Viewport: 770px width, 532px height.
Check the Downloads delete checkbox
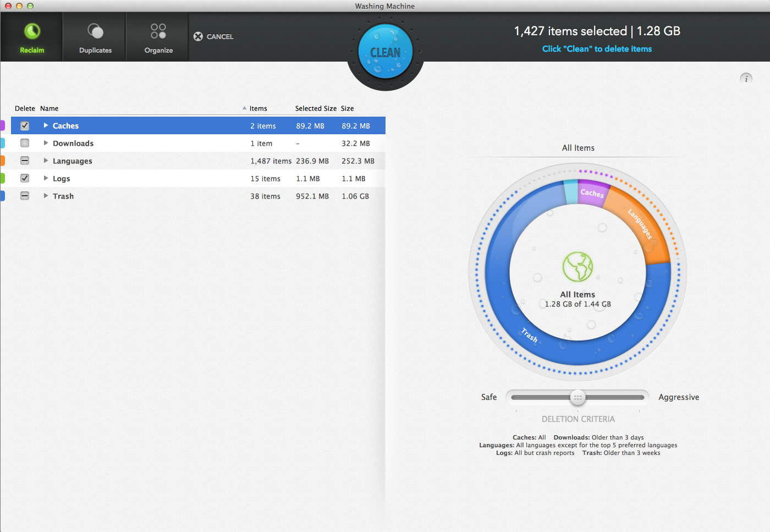coord(25,143)
